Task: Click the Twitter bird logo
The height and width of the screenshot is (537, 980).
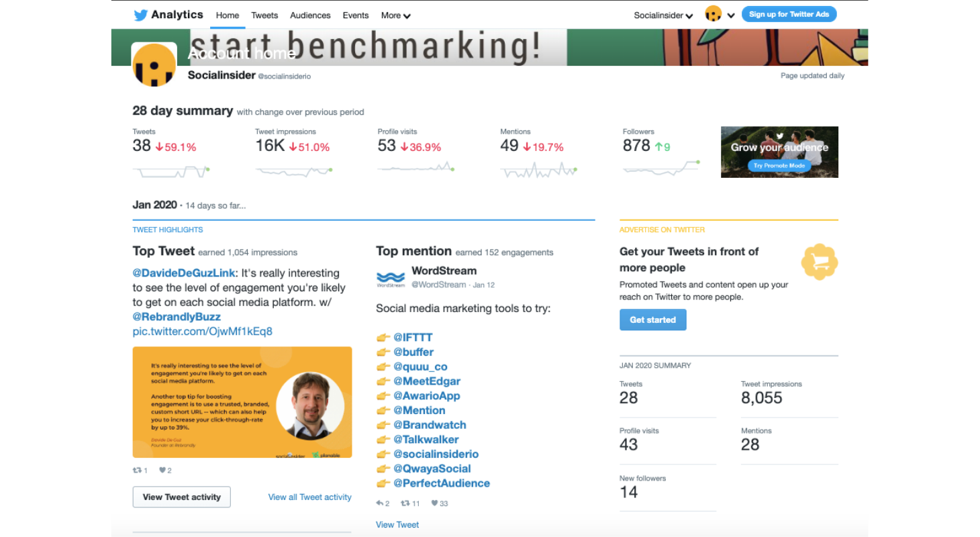Action: 140,15
